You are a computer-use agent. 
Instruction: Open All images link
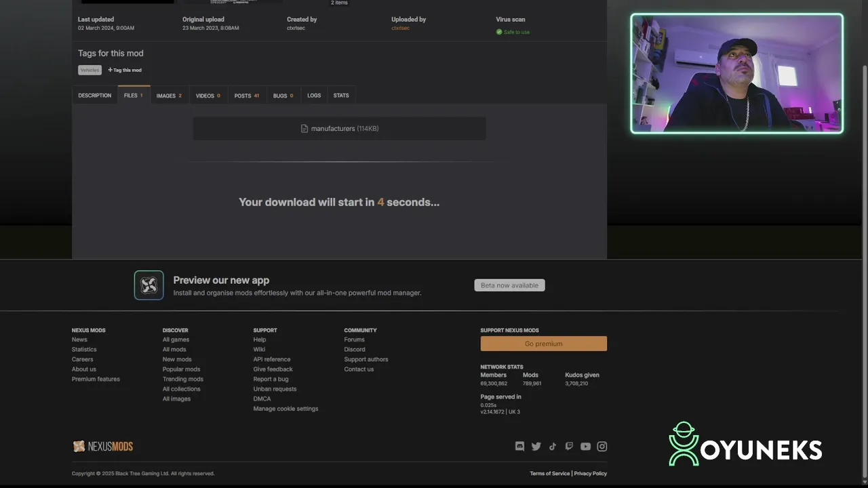(x=176, y=399)
